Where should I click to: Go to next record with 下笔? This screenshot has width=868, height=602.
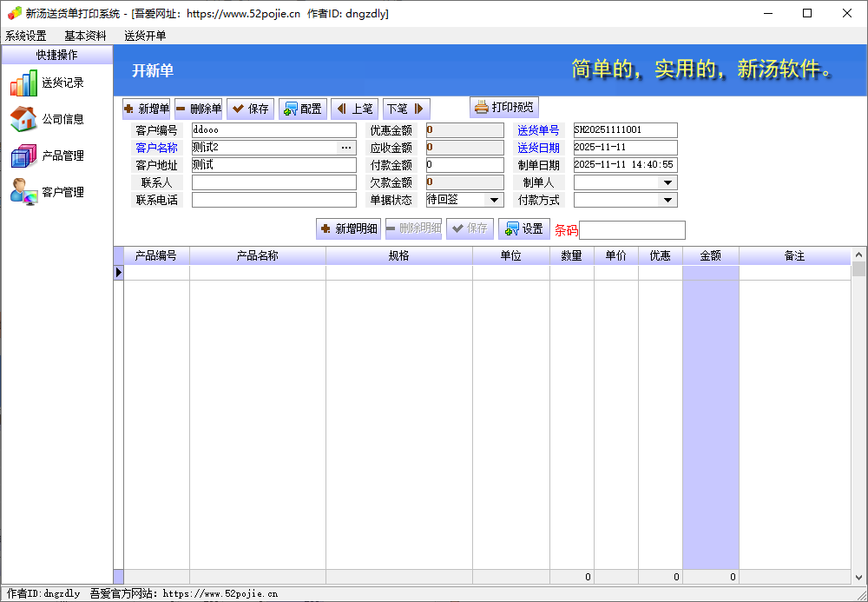click(406, 109)
